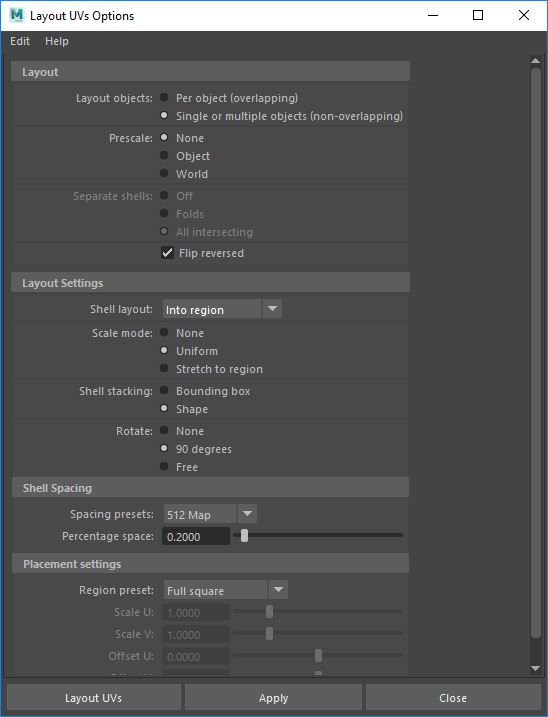This screenshot has width=548, height=717.
Task: Click the Separate shells Off option
Action: pos(164,195)
